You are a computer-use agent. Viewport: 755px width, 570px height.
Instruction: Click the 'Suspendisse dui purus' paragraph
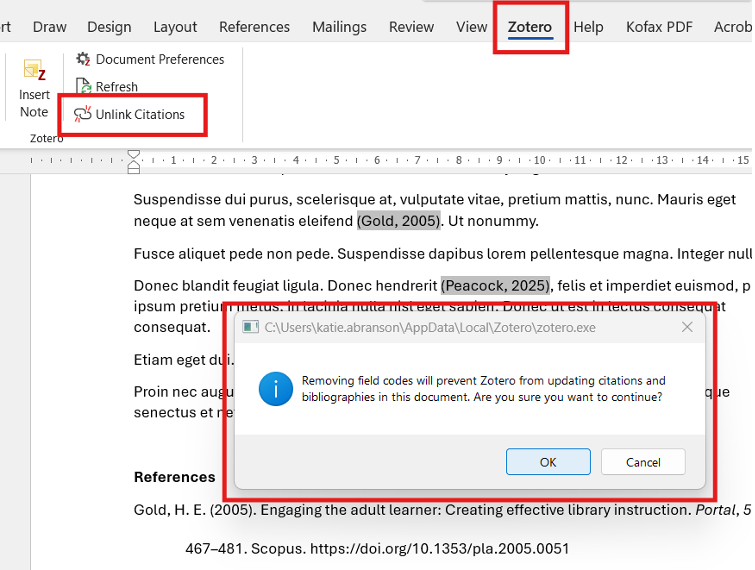point(434,210)
